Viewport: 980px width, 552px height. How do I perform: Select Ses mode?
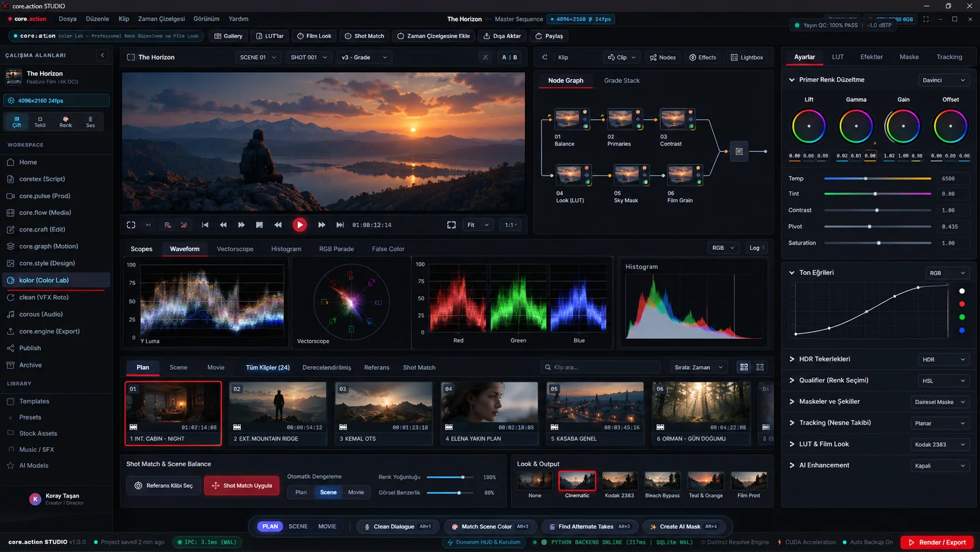pos(90,121)
